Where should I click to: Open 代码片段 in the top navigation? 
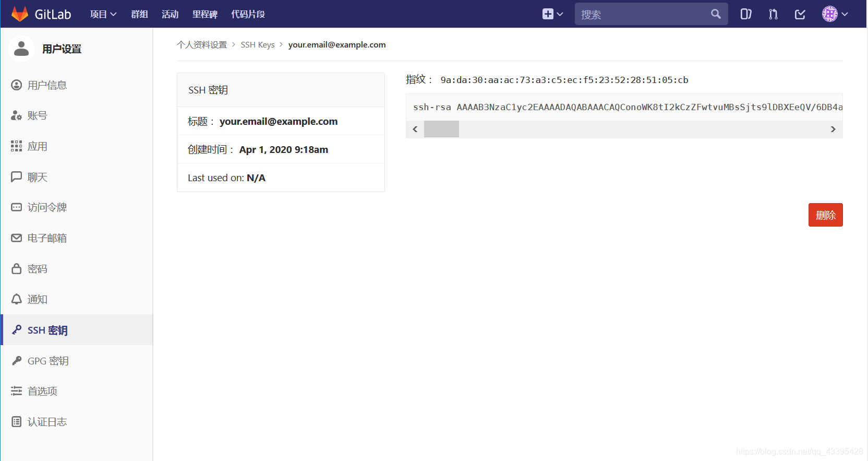248,14
